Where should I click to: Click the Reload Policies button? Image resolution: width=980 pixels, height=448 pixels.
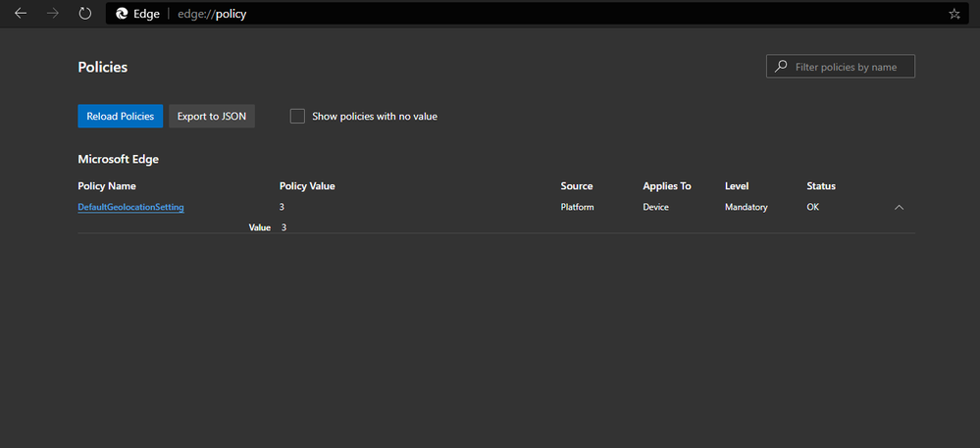[x=120, y=117]
